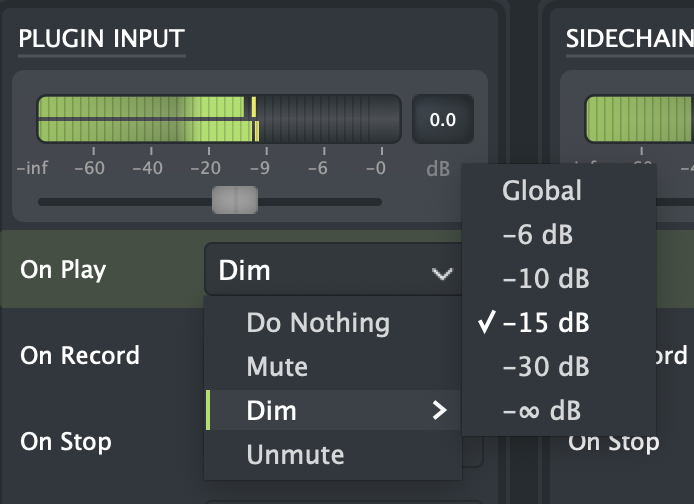Viewport: 694px width, 504px height.
Task: Click the On Play row label
Action: (x=63, y=270)
